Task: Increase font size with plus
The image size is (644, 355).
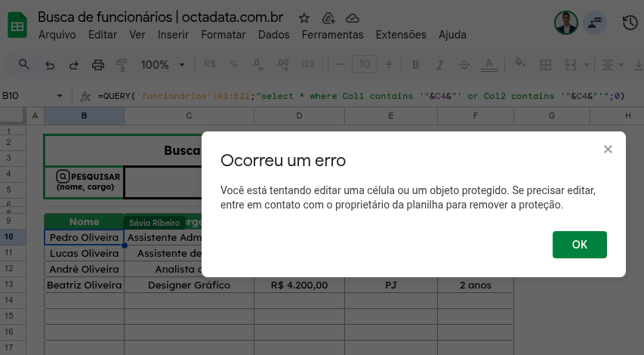Action: (x=389, y=64)
